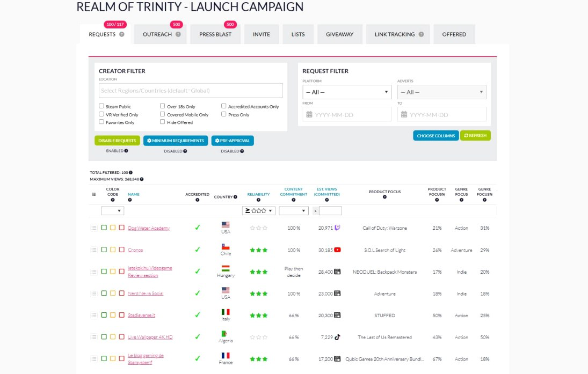Viewport: 588px width, 374px height.
Task: Sort by Name column header
Action: [134, 194]
